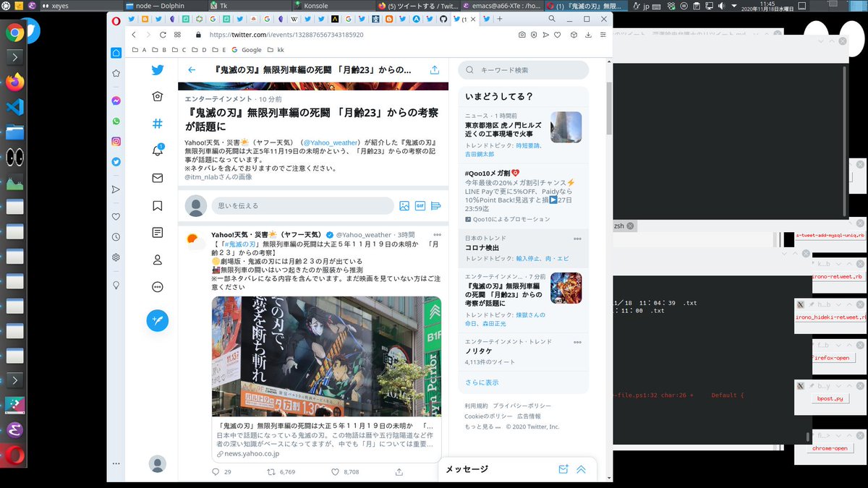Launch Visual Studio Code from dock
868x488 pixels.
(x=14, y=107)
